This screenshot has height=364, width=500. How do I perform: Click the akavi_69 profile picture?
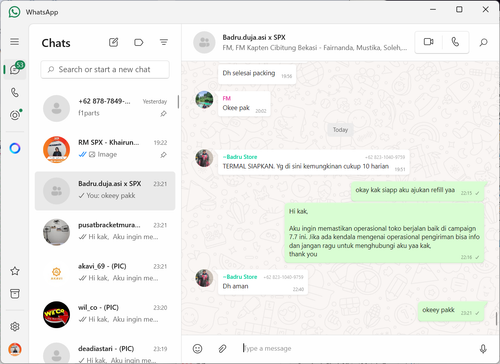(56, 273)
